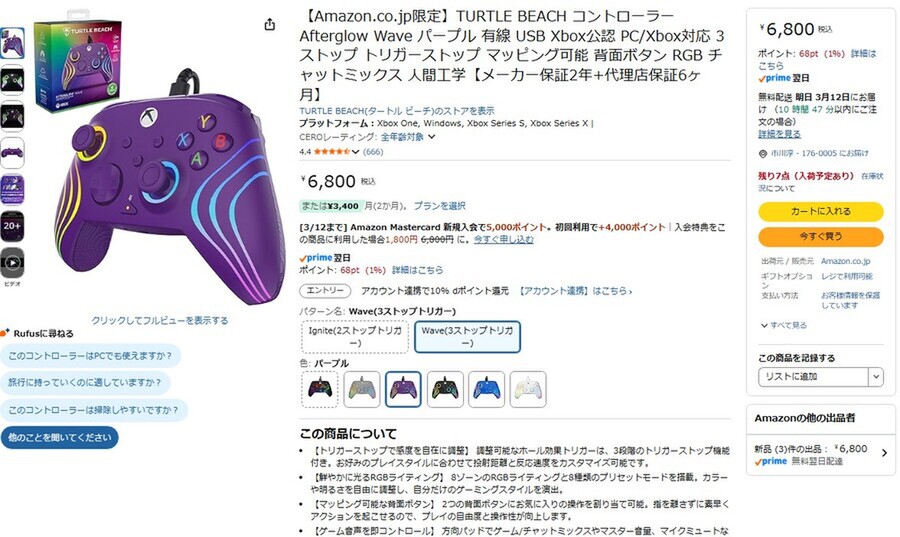Select Ignite (2ストップトリガー) pattern option
Viewport: 900px width, 537px height.
[355, 337]
